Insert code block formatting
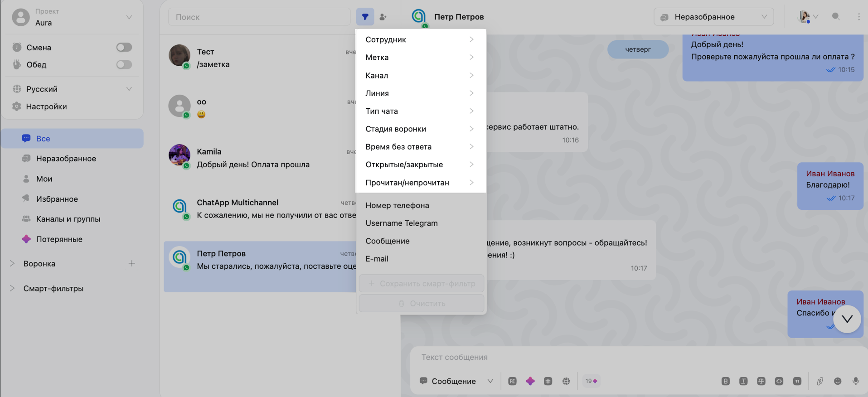 pyautogui.click(x=779, y=381)
